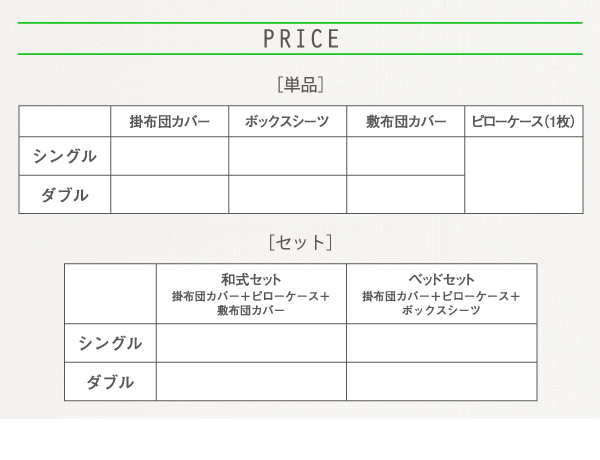The height and width of the screenshot is (460, 600).
Task: Click empty ダブル ボックスシーツ price cell
Action: tap(287, 195)
